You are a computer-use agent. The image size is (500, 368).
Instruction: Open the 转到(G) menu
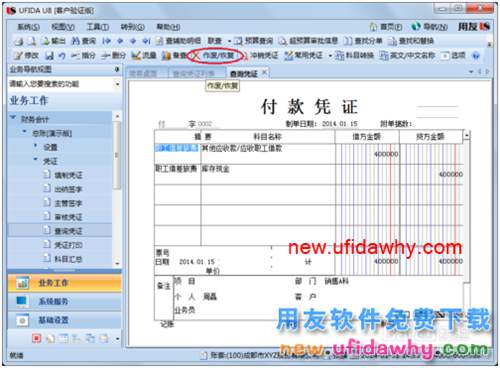pos(132,27)
